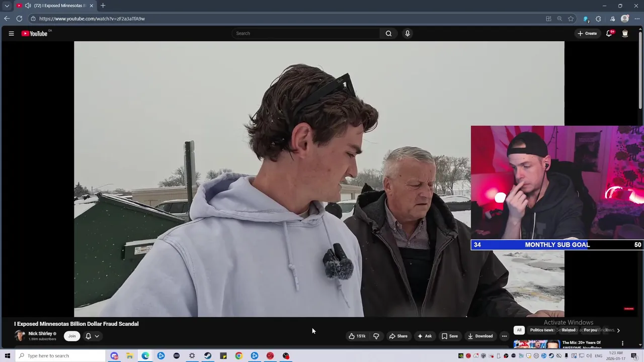This screenshot has width=644, height=362.
Task: Dislike the video
Action: (376, 336)
